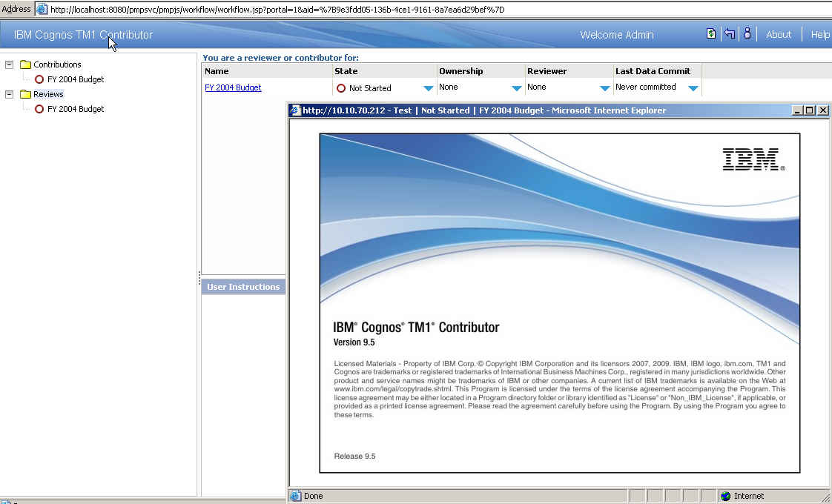
Task: Click the Internet zone globe icon
Action: coord(725,496)
